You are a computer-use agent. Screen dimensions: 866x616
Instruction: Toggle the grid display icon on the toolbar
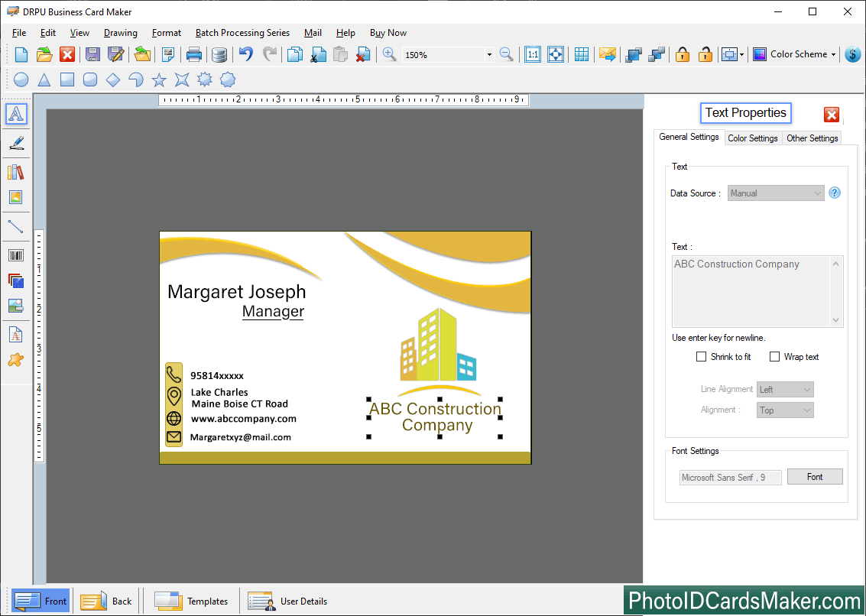tap(581, 54)
